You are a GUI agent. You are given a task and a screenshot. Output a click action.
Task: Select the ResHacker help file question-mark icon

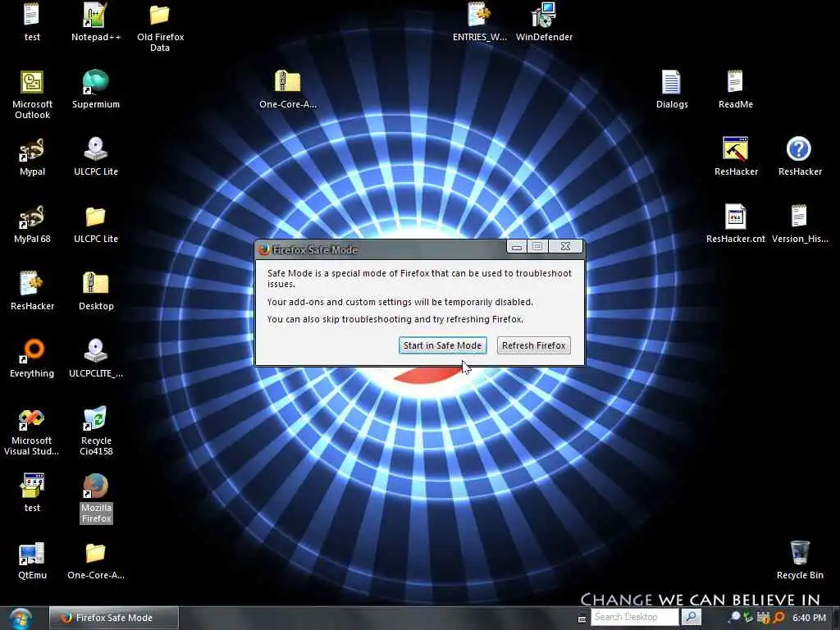tap(799, 157)
